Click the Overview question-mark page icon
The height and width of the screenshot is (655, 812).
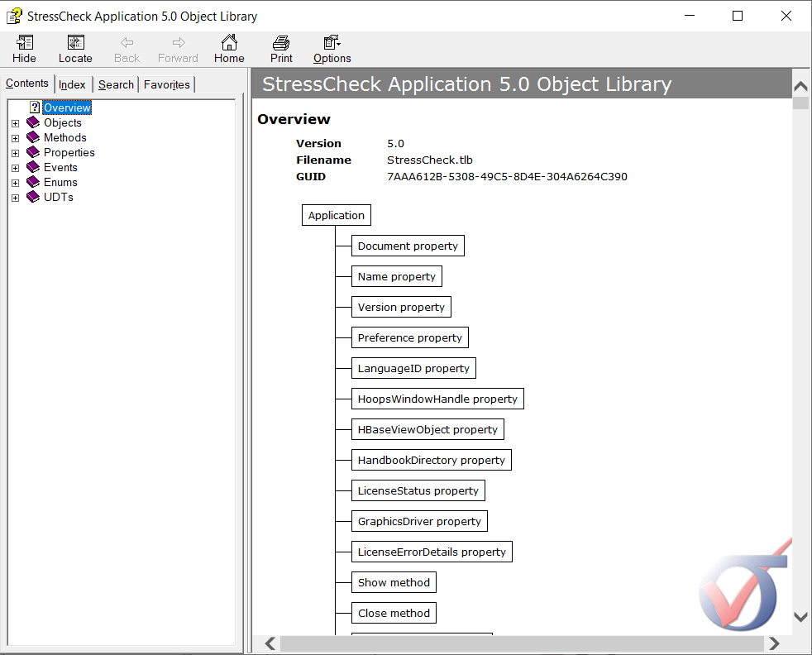pos(35,108)
